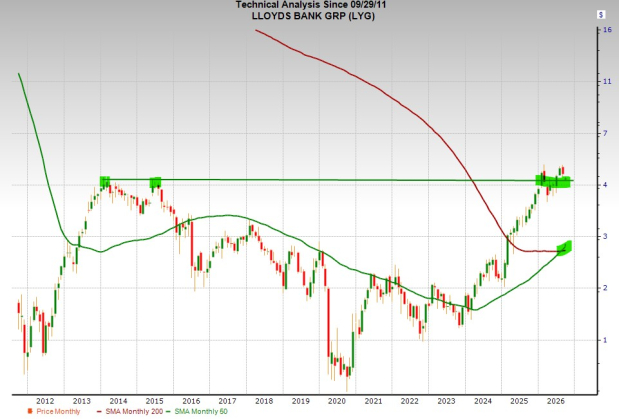Image resolution: width=619 pixels, height=419 pixels.
Task: Click the 2020 x-axis year label
Action: 337,401
